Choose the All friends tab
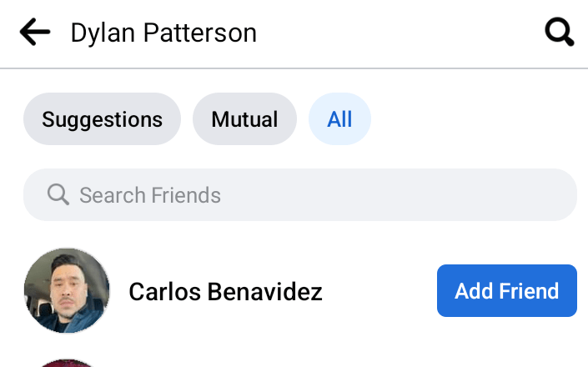This screenshot has width=588, height=367. click(x=339, y=119)
